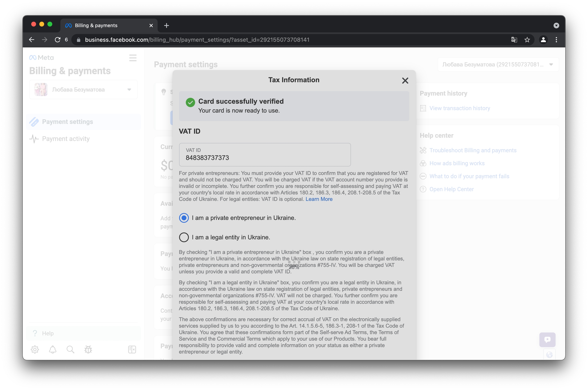Screen dimensions: 588x390
Task: Open the Chrome profile avatar
Action: click(x=543, y=40)
